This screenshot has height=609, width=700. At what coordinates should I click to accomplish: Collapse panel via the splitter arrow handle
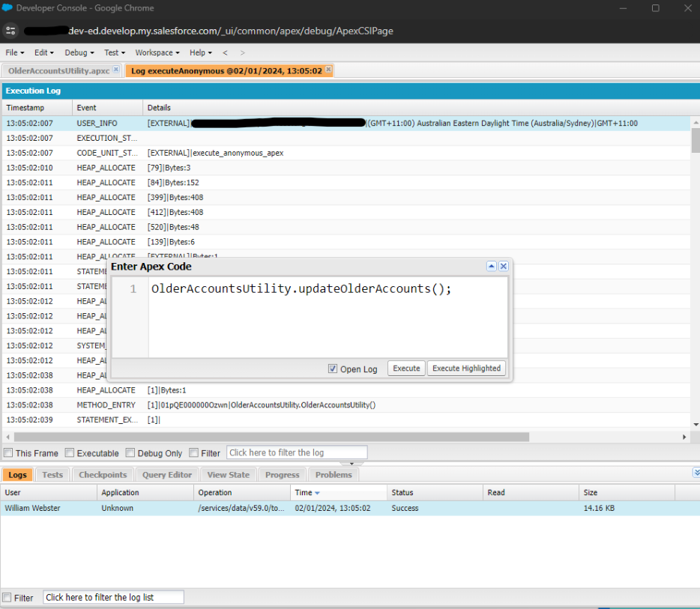pyautogui.click(x=351, y=464)
